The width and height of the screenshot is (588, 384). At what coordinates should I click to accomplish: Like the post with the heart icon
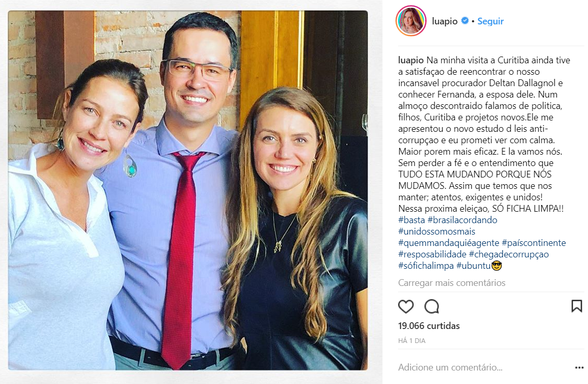(x=406, y=306)
